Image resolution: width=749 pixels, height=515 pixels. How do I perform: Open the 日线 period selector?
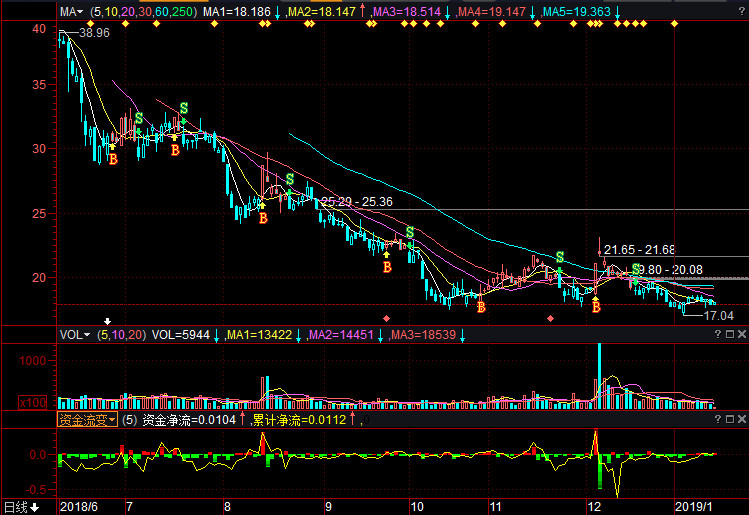click(20, 507)
